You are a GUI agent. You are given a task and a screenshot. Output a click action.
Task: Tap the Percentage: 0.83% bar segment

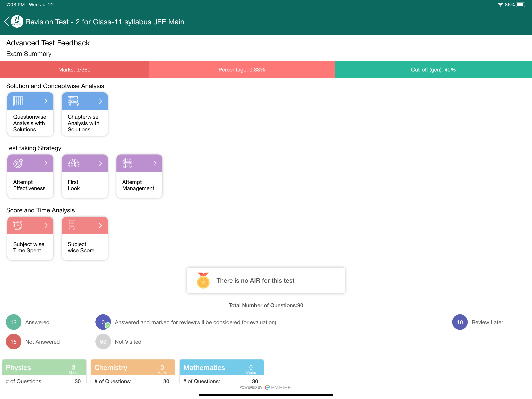pyautogui.click(x=242, y=70)
